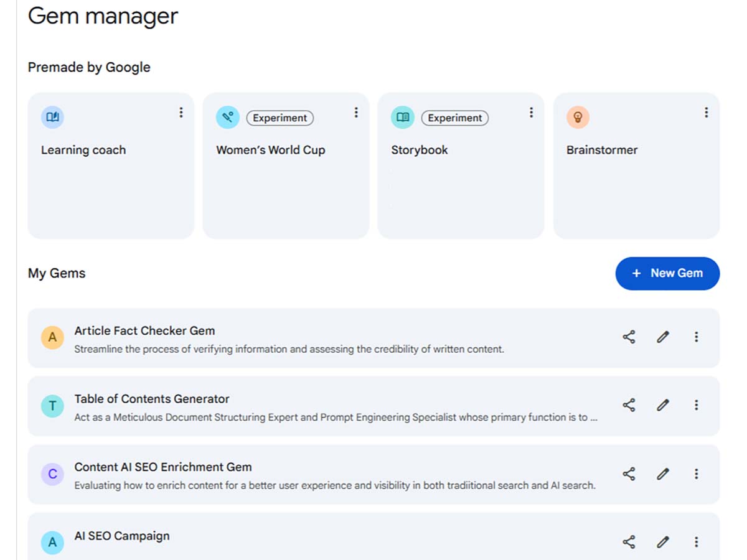Click the Table of Contents Generator avatar

[x=52, y=405]
